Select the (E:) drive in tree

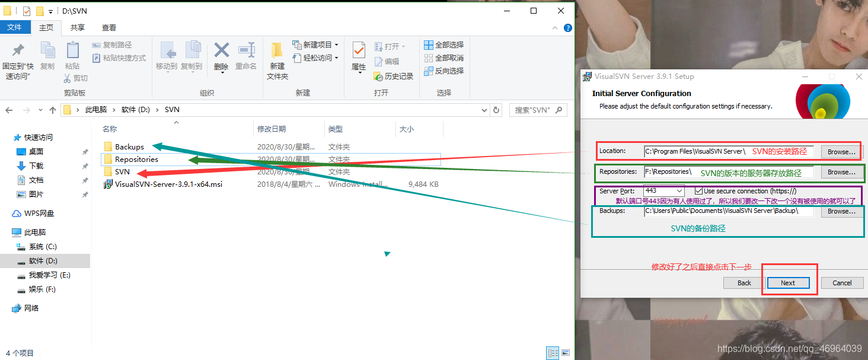coord(49,275)
